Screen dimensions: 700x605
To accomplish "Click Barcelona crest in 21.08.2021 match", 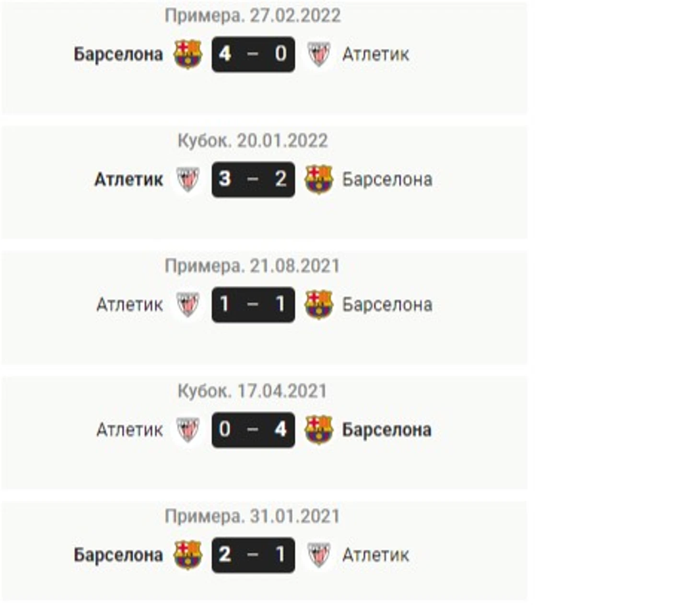I will [318, 305].
